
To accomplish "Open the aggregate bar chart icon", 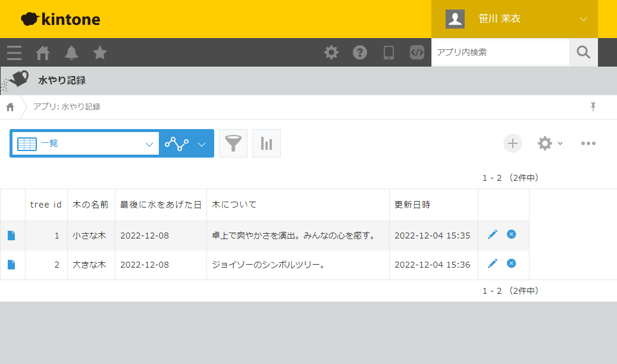I will coord(266,143).
